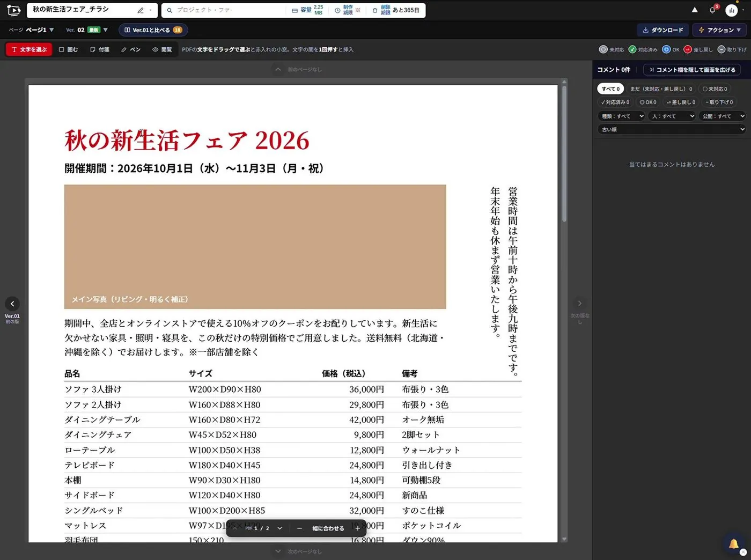Screen dimensions: 751x560
Task: Set status to 未対応
Action: click(x=611, y=49)
